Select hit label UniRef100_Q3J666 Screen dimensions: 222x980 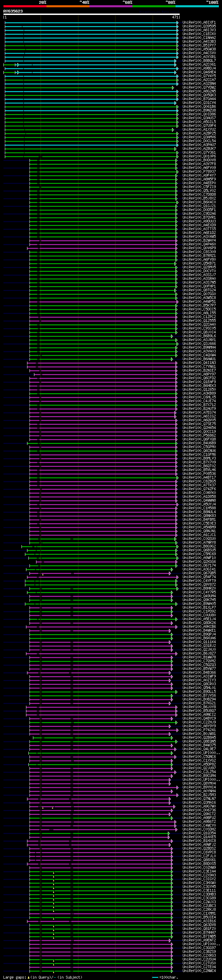[x=199, y=344]
